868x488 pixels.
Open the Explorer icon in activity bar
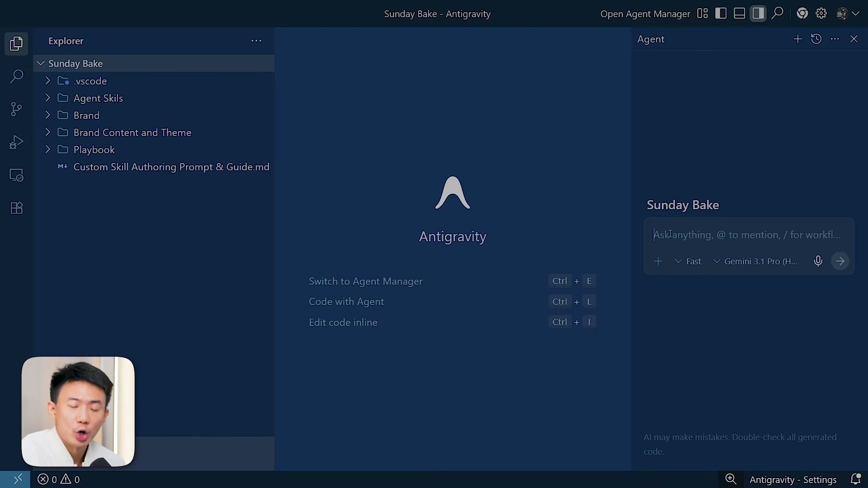coord(16,43)
